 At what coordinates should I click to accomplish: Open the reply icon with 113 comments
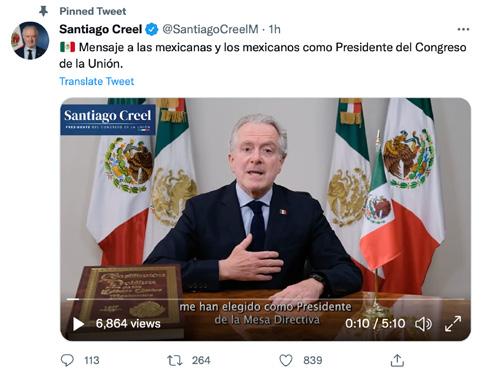pos(67,360)
